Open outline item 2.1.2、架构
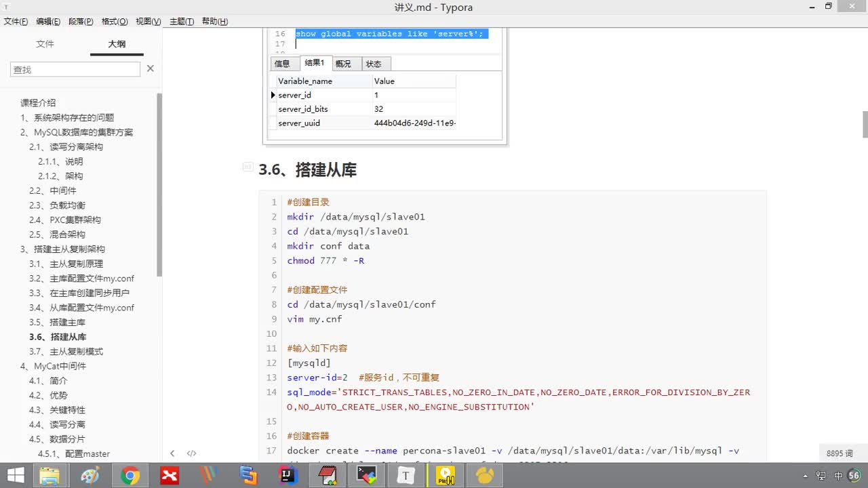The height and width of the screenshot is (488, 868). [60, 176]
